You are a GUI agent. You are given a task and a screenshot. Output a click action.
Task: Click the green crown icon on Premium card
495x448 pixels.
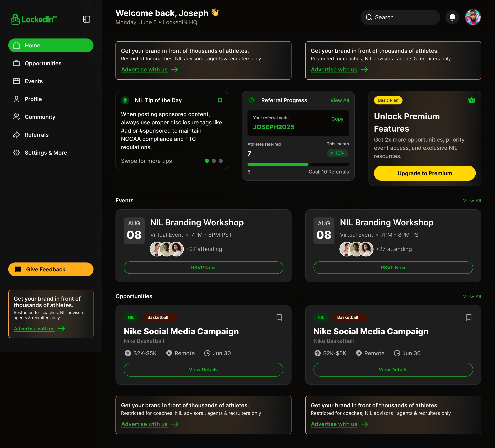[471, 100]
